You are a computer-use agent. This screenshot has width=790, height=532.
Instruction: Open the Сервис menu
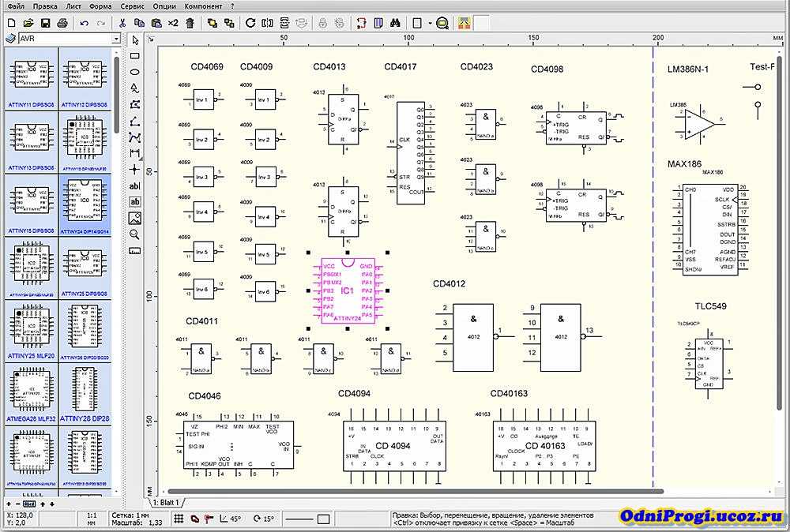(133, 6)
